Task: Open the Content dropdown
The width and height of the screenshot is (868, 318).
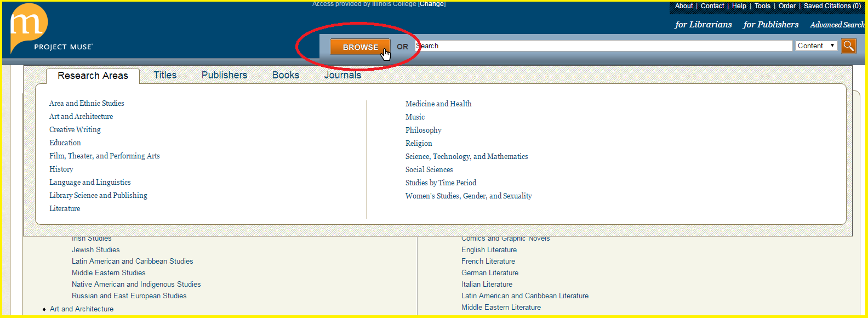Action: (x=816, y=46)
